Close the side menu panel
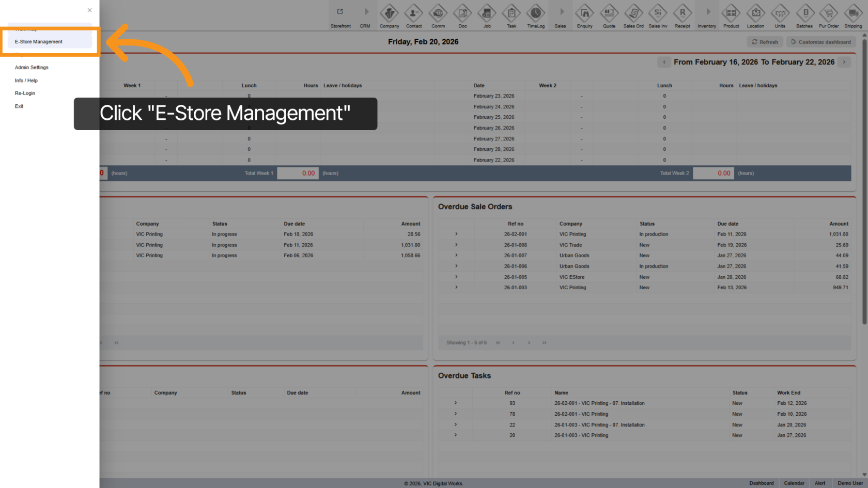Screen dimensions: 868x488 coord(89,10)
